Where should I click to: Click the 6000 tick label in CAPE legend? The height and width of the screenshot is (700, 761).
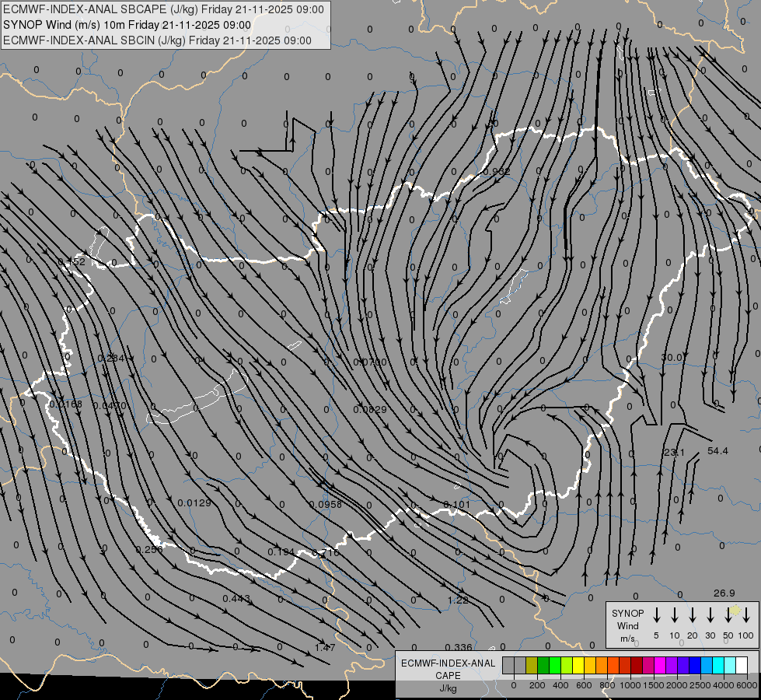point(747,685)
